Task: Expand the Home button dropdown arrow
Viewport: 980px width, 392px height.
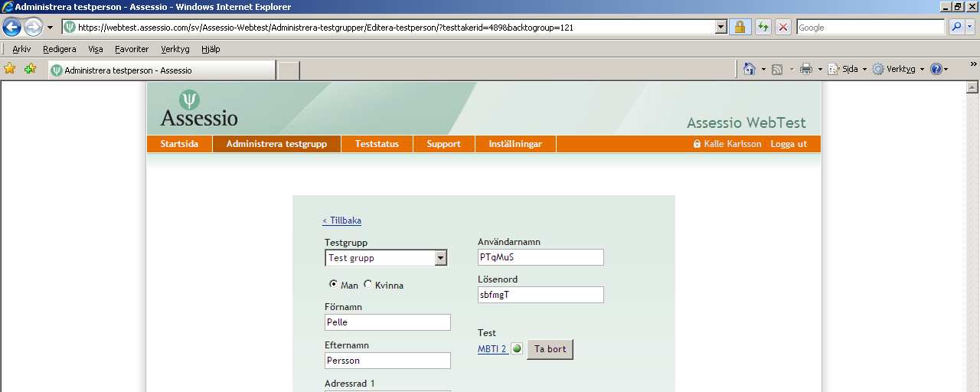Action: [x=763, y=69]
